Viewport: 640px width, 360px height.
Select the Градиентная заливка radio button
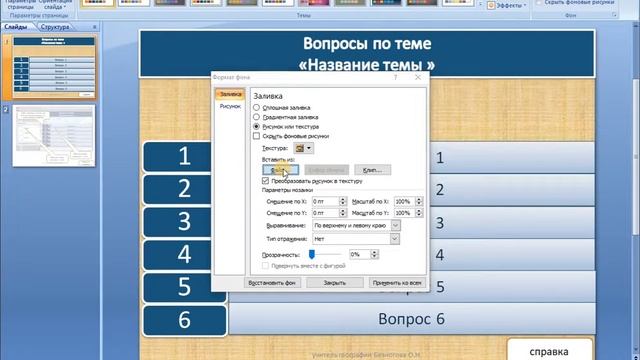tap(256, 117)
